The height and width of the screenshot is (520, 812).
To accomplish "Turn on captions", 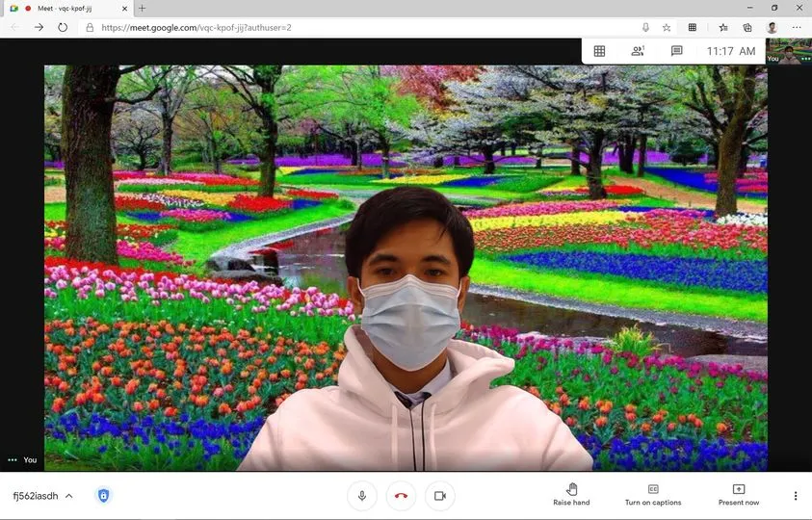I will click(x=652, y=495).
